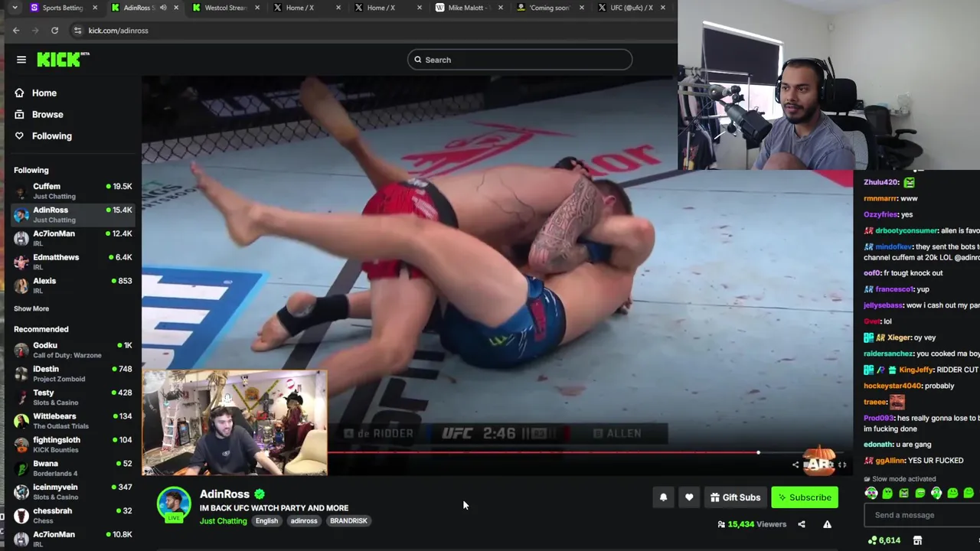This screenshot has height=551, width=980.
Task: Click chatter name hockeystar4040
Action: coord(893,386)
